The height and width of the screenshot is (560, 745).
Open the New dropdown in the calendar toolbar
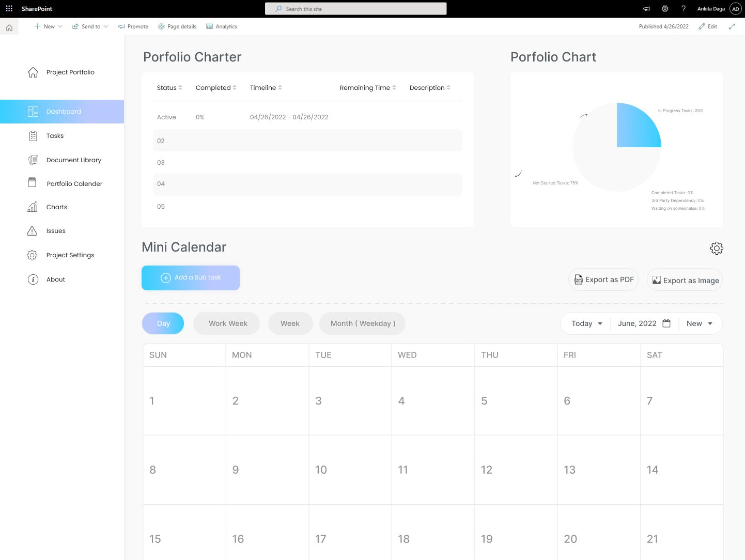699,323
